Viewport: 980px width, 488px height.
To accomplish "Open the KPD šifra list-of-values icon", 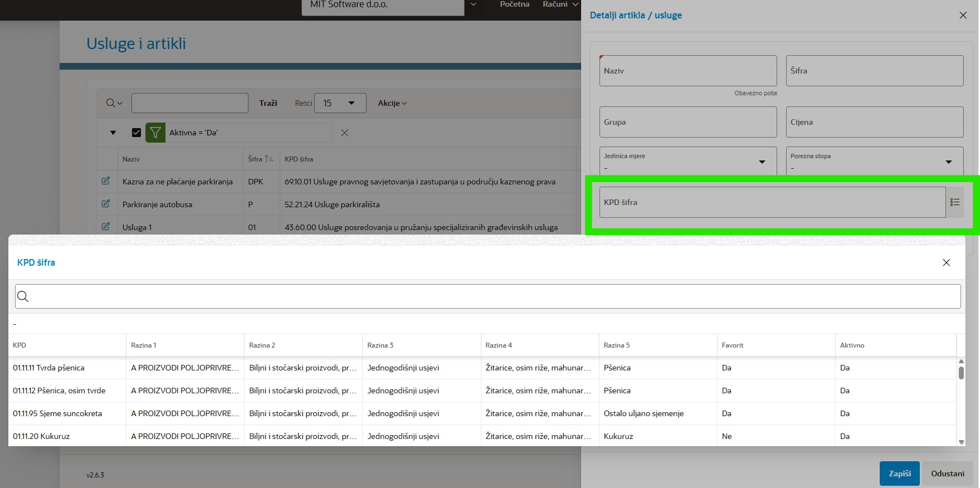I will [x=954, y=202].
